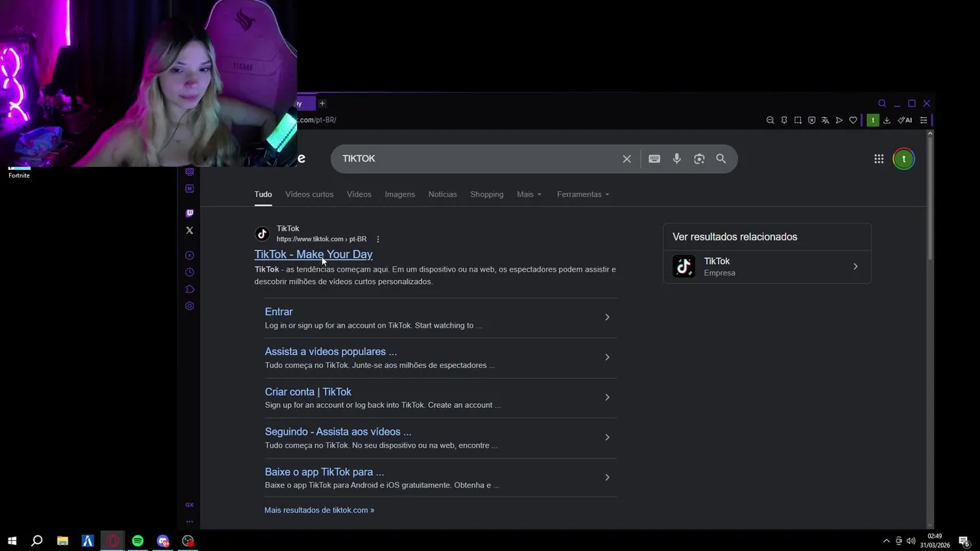Open the player send arrow icon

[x=839, y=120]
